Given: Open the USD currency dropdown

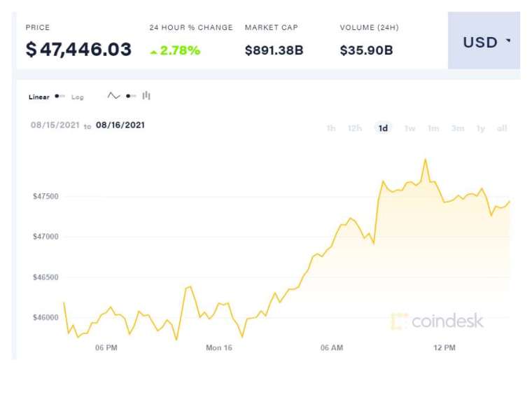Looking at the screenshot, I should (484, 41).
